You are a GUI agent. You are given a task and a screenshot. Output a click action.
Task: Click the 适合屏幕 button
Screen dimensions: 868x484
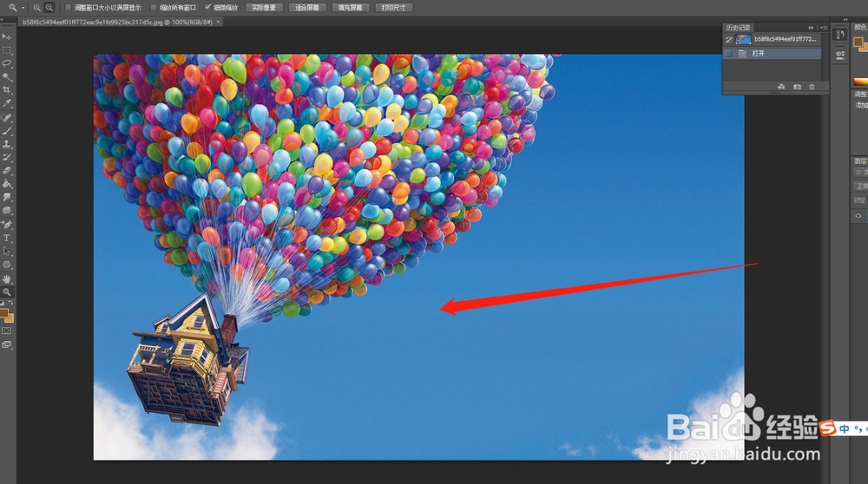coord(307,8)
